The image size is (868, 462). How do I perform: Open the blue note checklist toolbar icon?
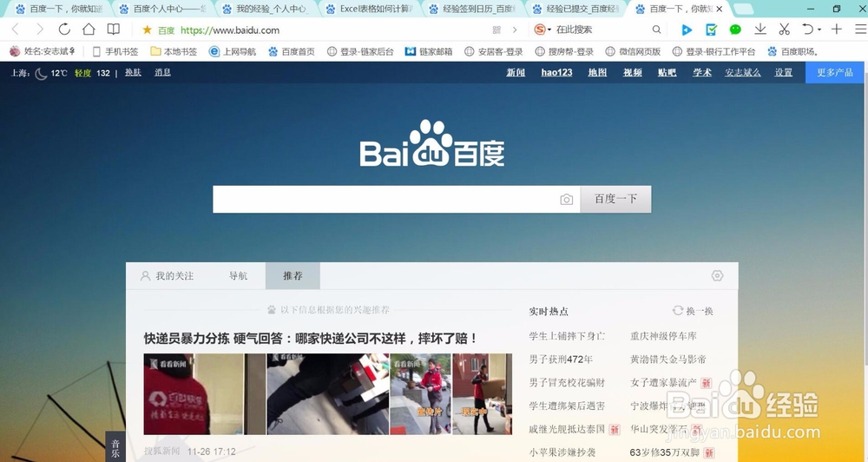point(712,30)
